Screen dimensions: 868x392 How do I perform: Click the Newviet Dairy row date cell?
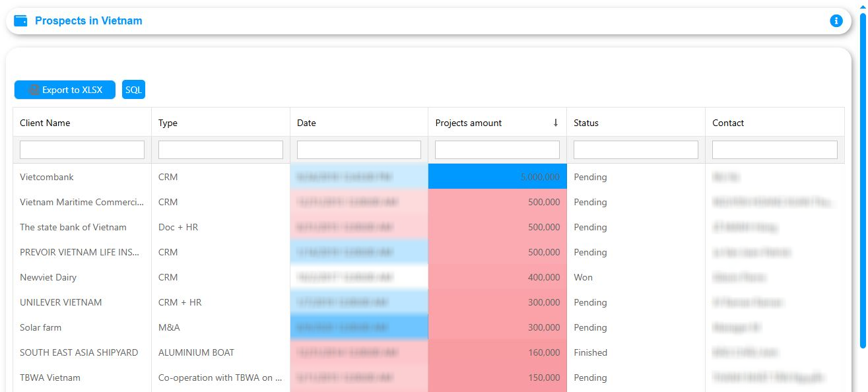click(359, 277)
